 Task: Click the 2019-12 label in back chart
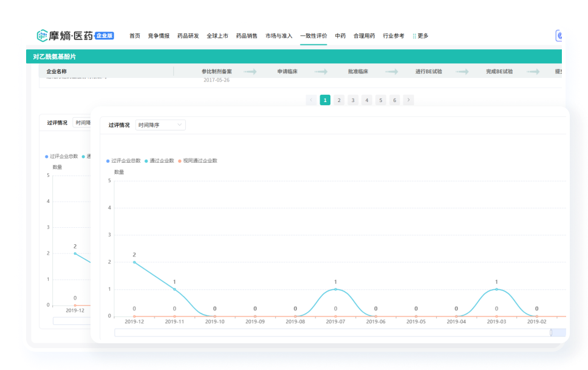point(75,310)
